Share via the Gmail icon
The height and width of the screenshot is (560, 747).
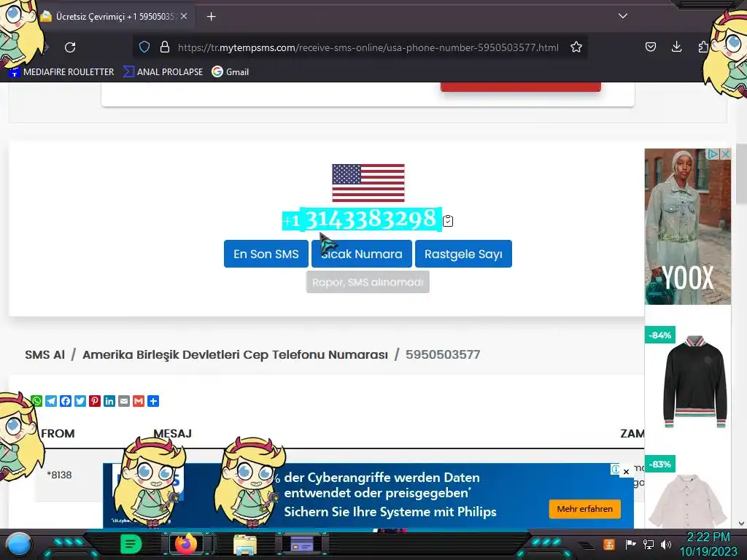[139, 401]
